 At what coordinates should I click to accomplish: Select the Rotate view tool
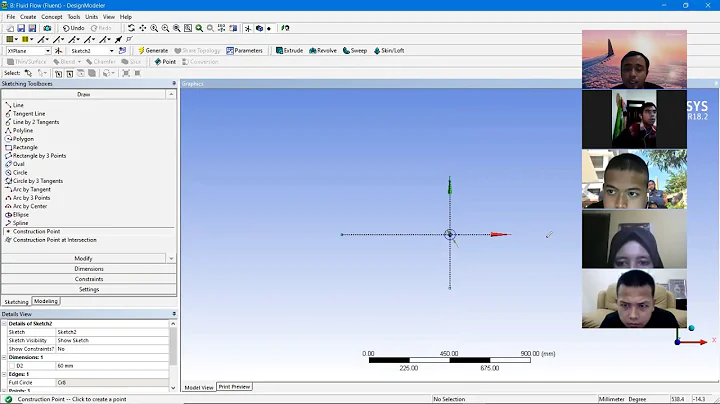(131, 28)
